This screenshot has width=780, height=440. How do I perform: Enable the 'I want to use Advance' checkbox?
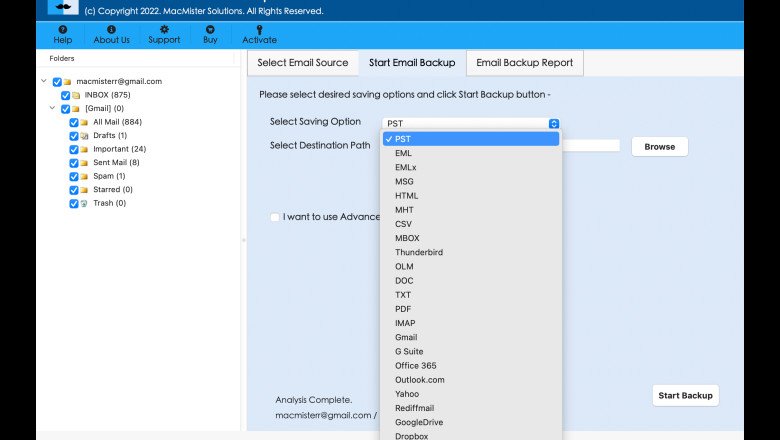click(275, 217)
